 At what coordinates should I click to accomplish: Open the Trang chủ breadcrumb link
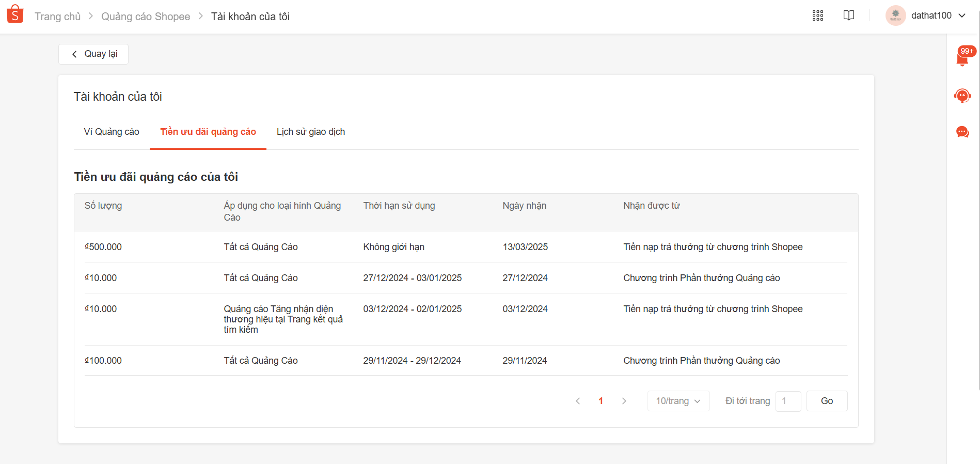click(58, 17)
